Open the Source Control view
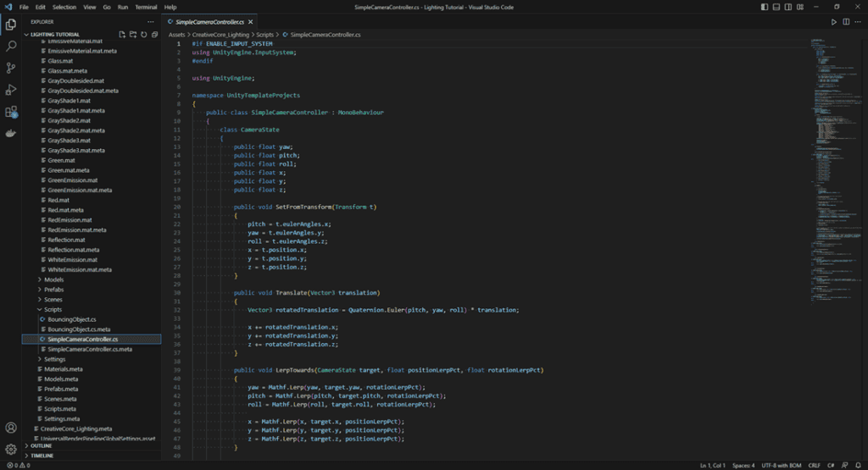Image resolution: width=868 pixels, height=470 pixels. tap(10, 68)
